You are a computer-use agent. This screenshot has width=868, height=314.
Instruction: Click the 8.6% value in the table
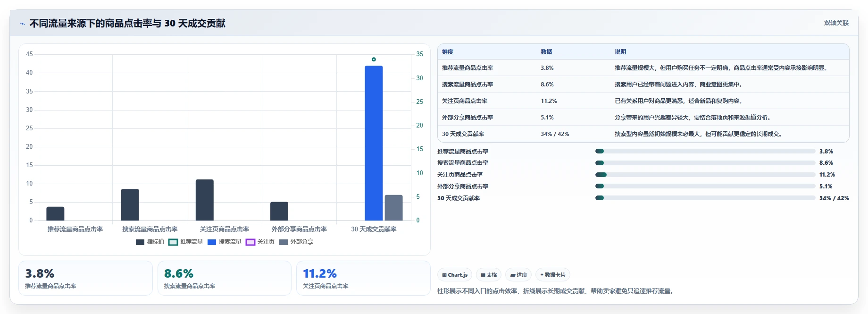[547, 85]
